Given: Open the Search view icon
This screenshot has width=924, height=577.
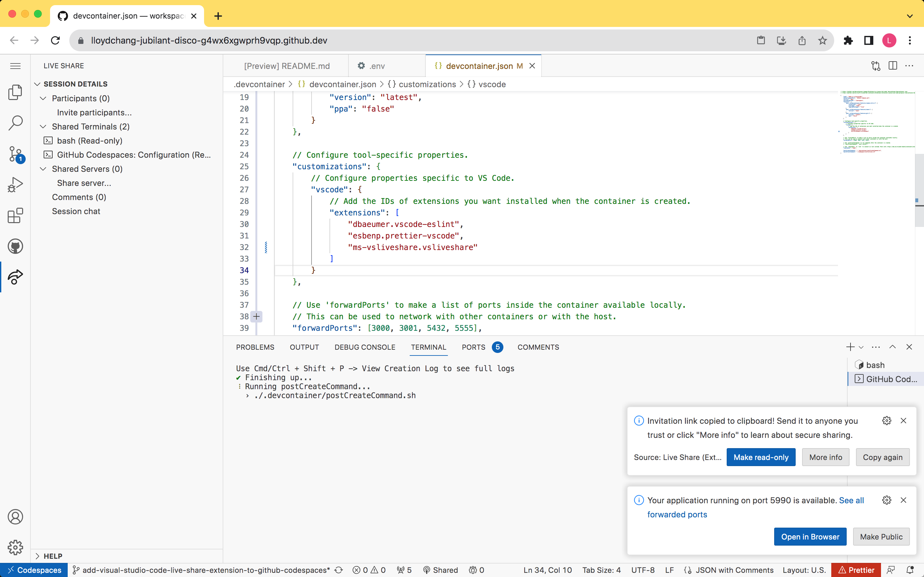Looking at the screenshot, I should [15, 123].
